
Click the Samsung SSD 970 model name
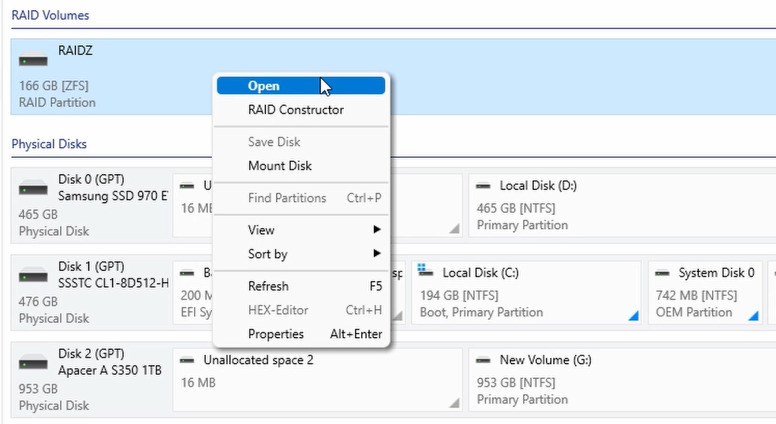click(x=113, y=196)
